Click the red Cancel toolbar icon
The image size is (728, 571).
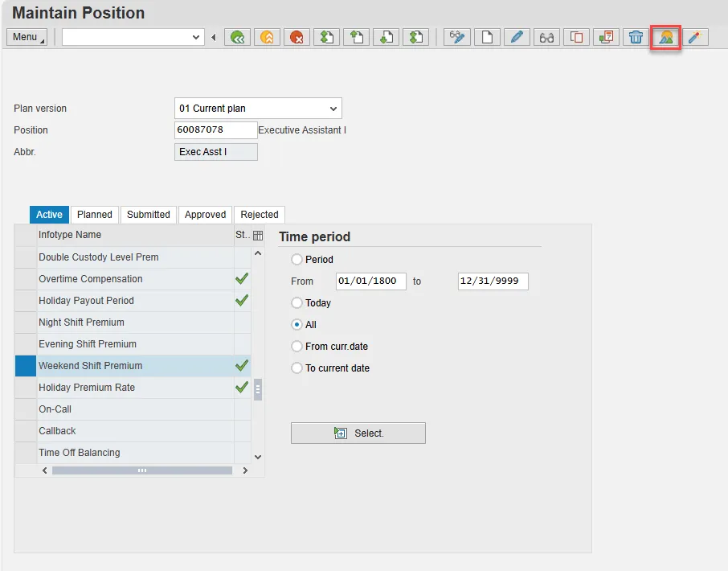pyautogui.click(x=297, y=37)
